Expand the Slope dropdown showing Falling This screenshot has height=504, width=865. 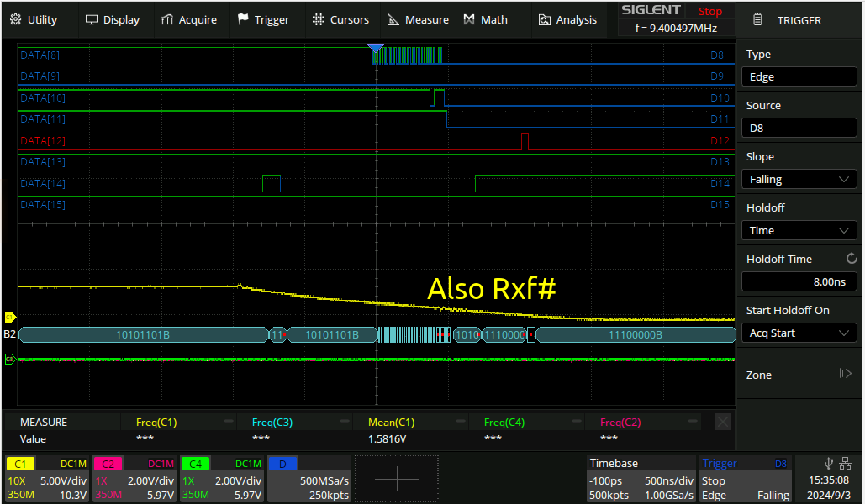coord(799,179)
